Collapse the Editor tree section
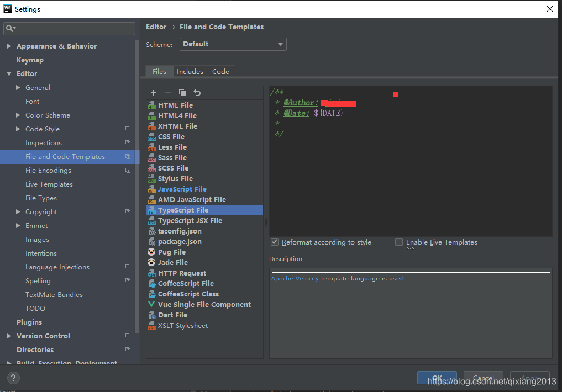562x392 pixels. (9, 74)
